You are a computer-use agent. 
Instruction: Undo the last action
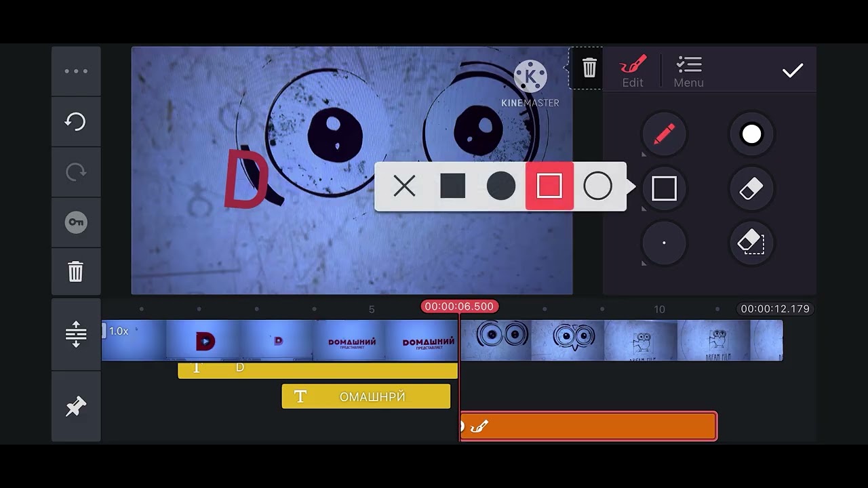(x=76, y=121)
